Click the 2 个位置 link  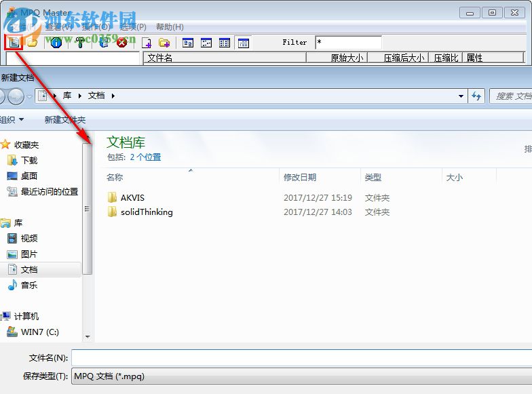click(145, 157)
